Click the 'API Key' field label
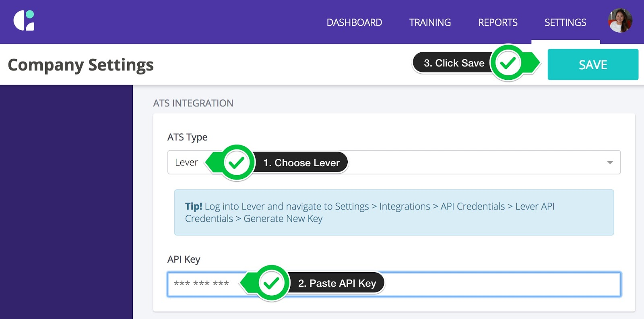 click(x=184, y=259)
